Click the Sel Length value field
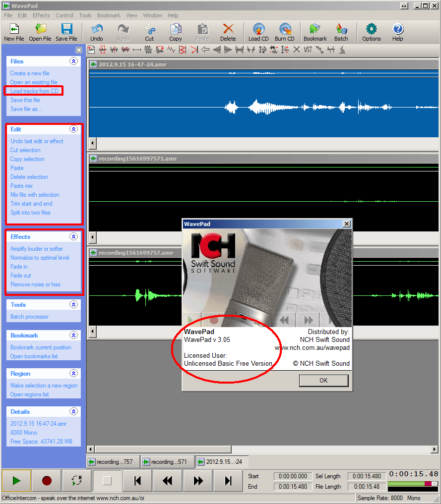The width and height of the screenshot is (441, 504). point(367,476)
